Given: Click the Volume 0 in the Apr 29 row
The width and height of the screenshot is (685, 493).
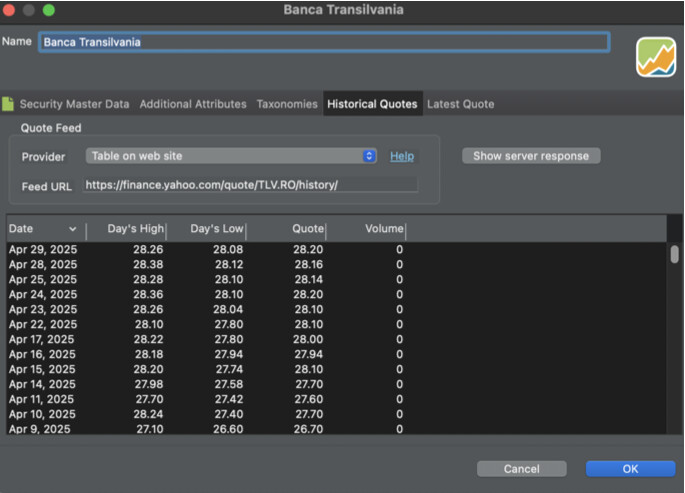Looking at the screenshot, I should click(399, 249).
